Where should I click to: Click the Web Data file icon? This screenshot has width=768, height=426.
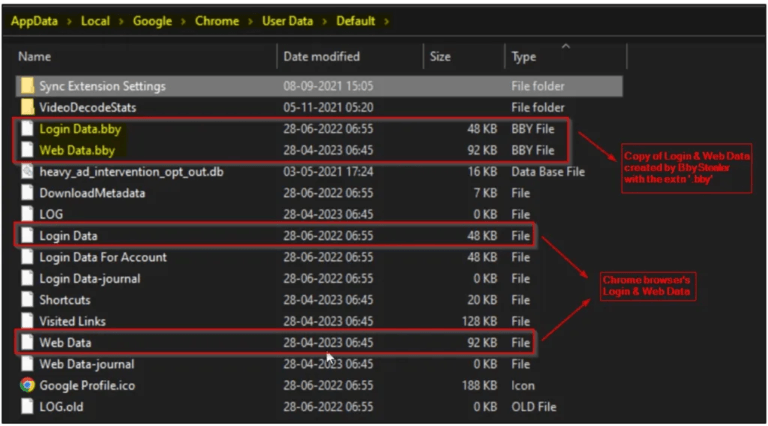27,343
